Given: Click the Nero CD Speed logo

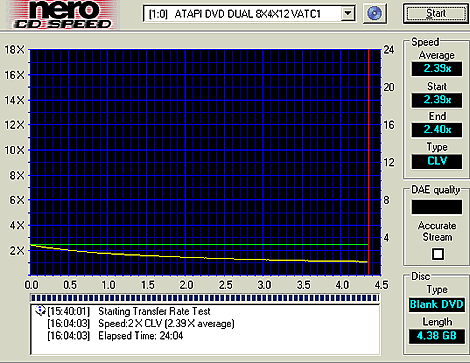Looking at the screenshot, I should tap(63, 15).
